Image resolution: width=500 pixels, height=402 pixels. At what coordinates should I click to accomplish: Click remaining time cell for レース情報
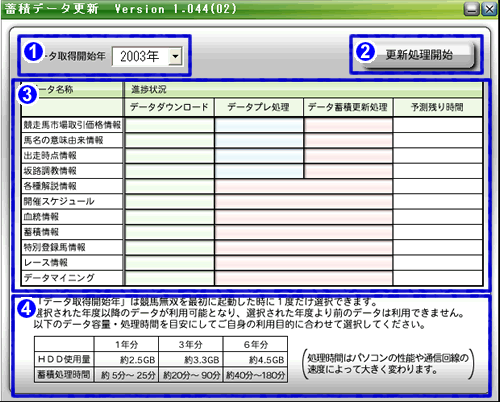tap(438, 263)
